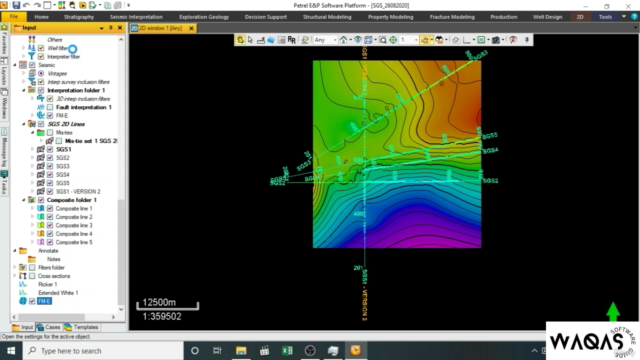The height and width of the screenshot is (360, 640).
Task: Click the zoom magnifier icon in window toolbar
Action: 382,40
